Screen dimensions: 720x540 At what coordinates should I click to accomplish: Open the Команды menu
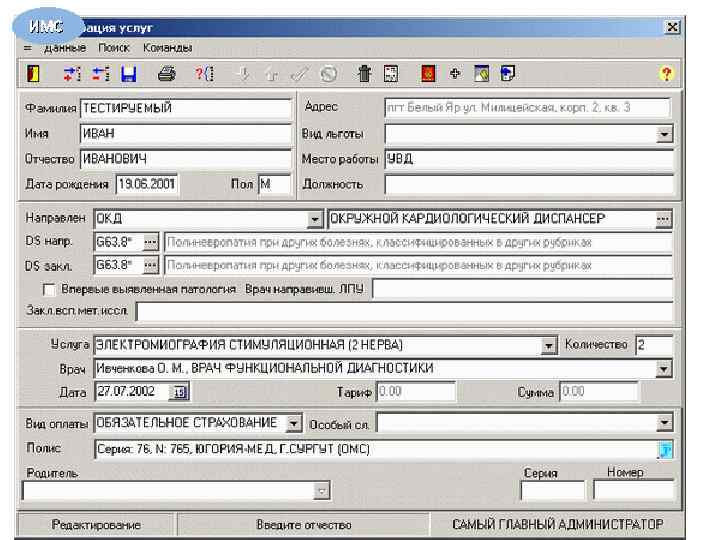[168, 48]
